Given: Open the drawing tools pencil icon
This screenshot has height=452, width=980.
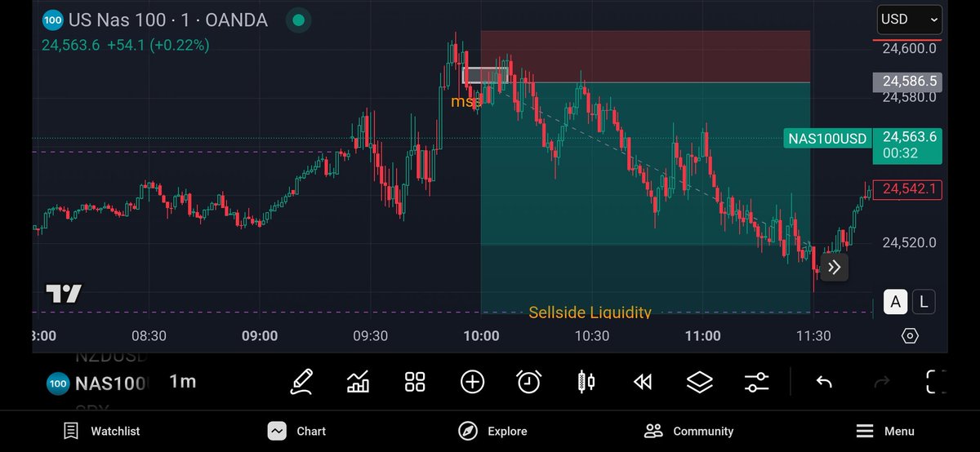Looking at the screenshot, I should point(301,382).
